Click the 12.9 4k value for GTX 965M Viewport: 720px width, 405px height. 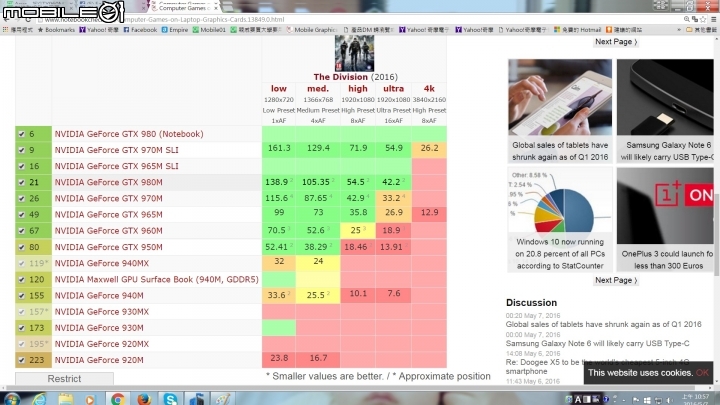(x=429, y=213)
